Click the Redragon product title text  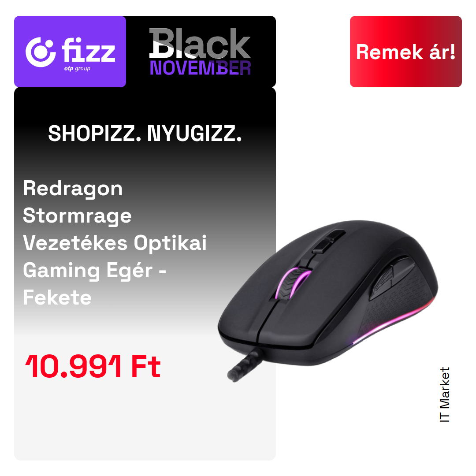115,243
